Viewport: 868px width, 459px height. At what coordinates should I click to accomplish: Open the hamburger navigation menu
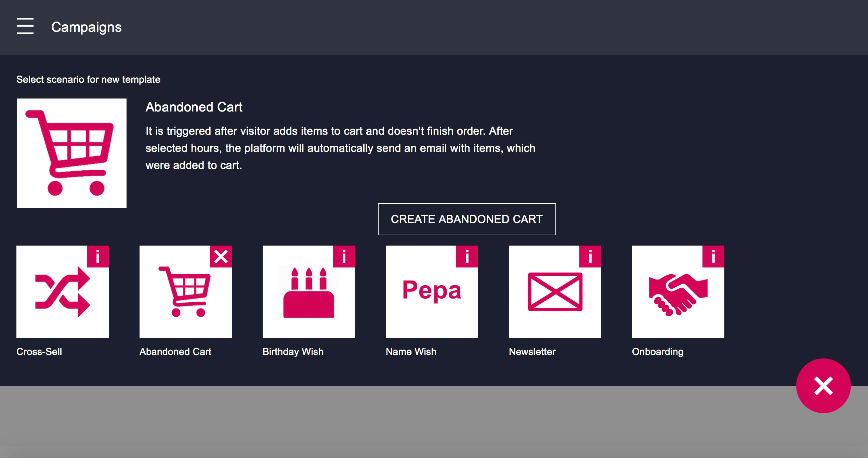[x=25, y=26]
